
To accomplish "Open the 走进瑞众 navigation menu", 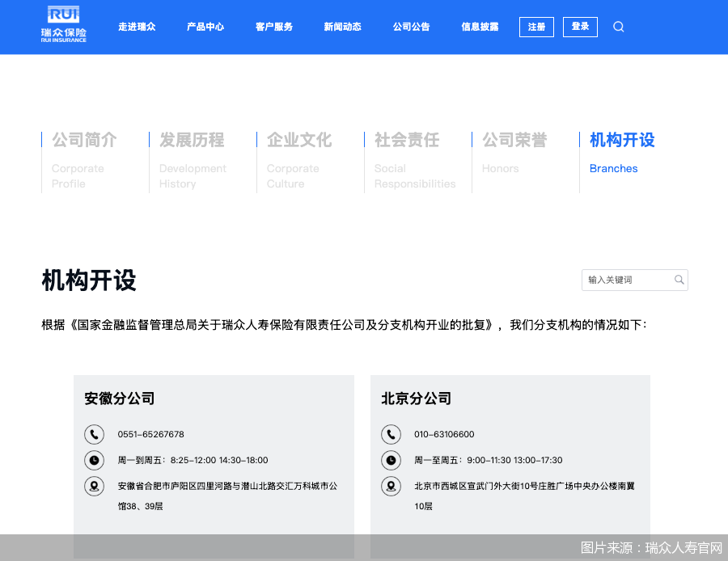I will pyautogui.click(x=137, y=27).
